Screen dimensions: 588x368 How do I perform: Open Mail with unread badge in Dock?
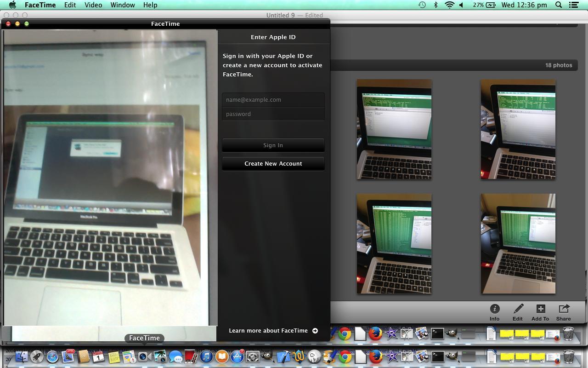point(68,357)
